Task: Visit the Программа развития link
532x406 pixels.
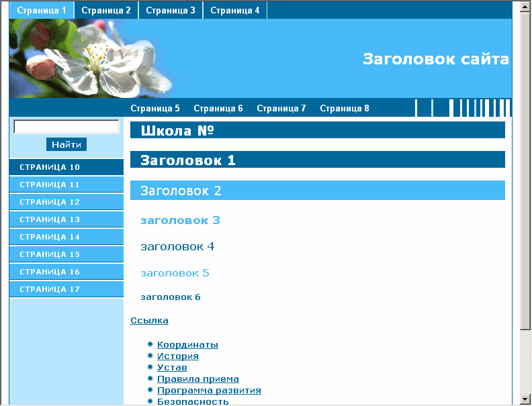Action: coord(209,391)
